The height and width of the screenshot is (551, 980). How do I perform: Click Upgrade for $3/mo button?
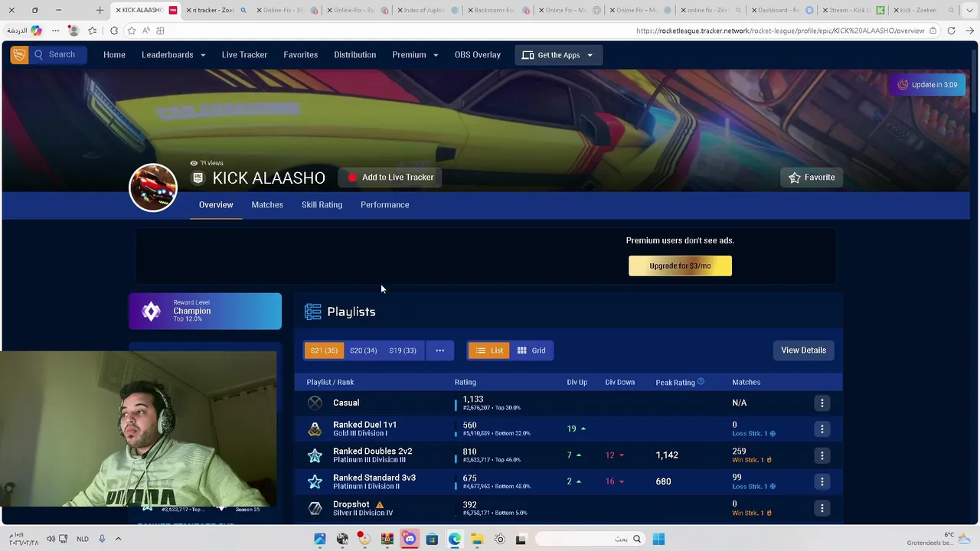tap(680, 266)
